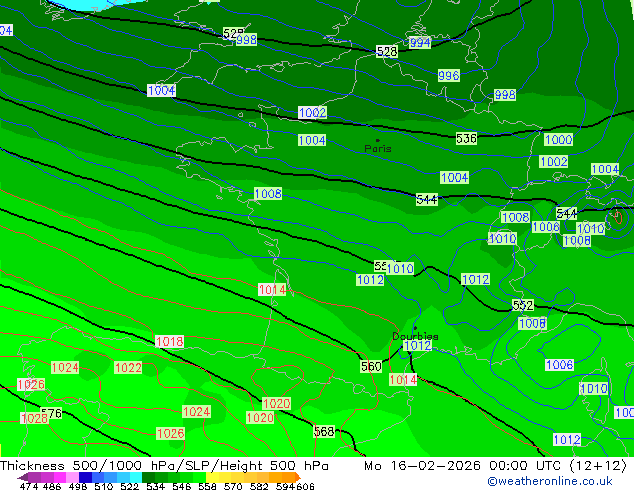Click the red 1014 label beside 560
Screen dimensions: 634x490
pyautogui.click(x=403, y=380)
